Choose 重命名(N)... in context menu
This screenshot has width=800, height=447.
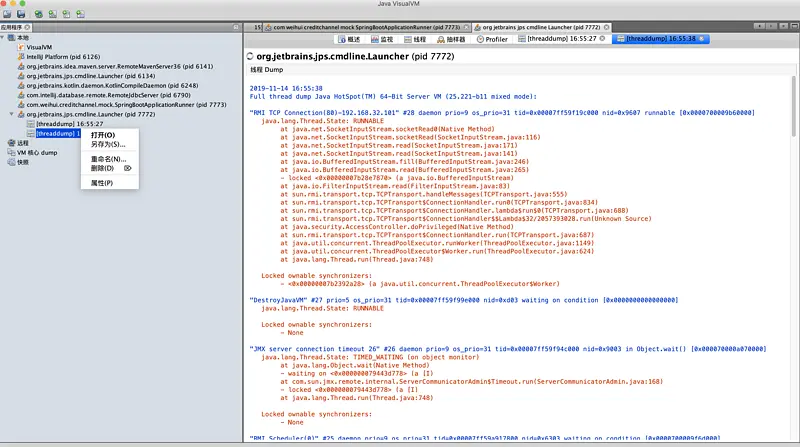(x=109, y=159)
